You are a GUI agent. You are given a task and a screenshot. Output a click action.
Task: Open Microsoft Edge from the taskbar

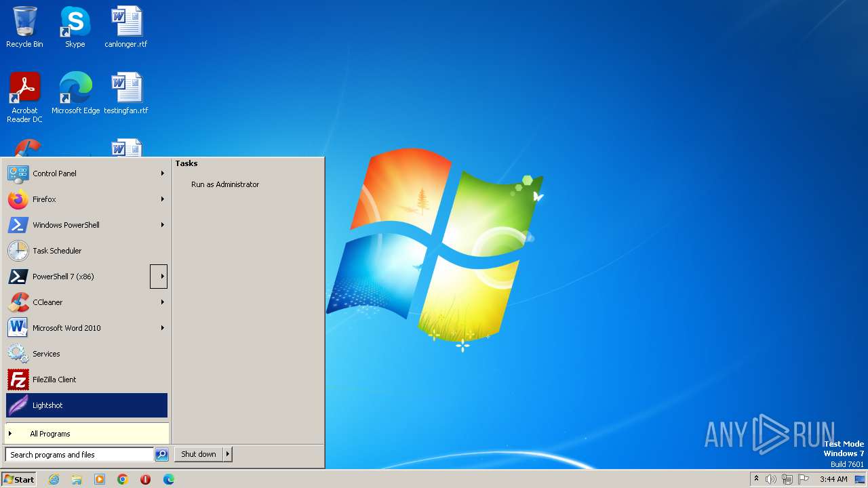click(x=169, y=479)
